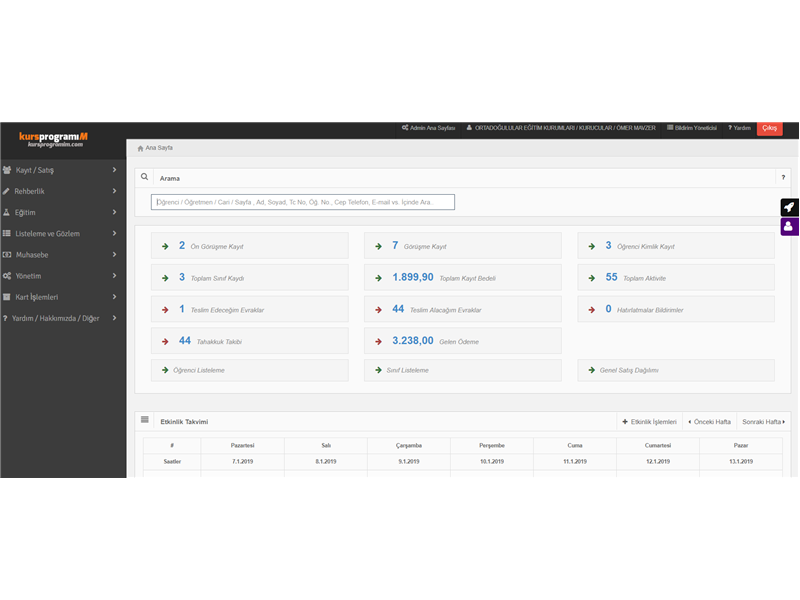Click the red Çıkış button

point(769,128)
